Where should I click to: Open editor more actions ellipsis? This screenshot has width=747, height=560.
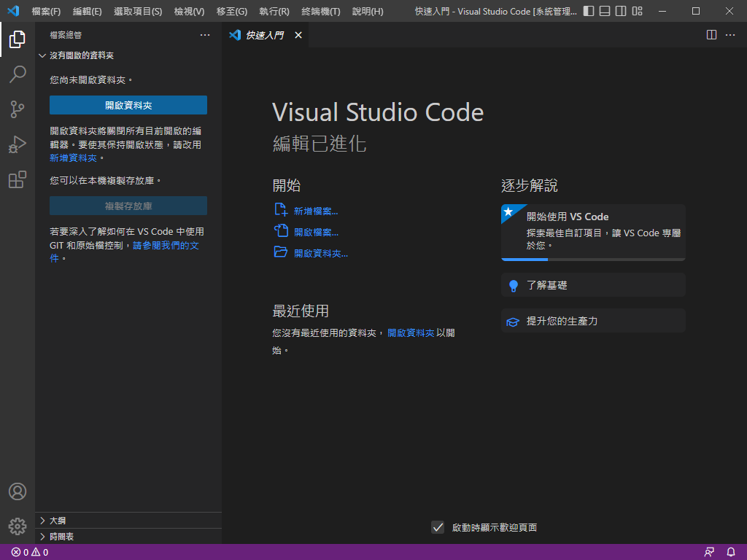click(x=729, y=35)
